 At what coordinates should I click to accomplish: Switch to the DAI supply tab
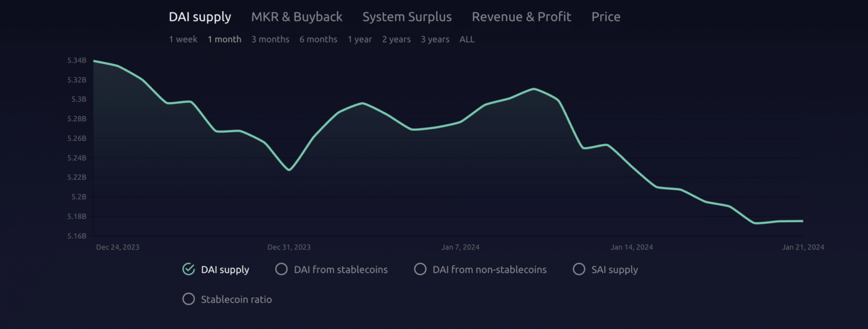coord(199,17)
